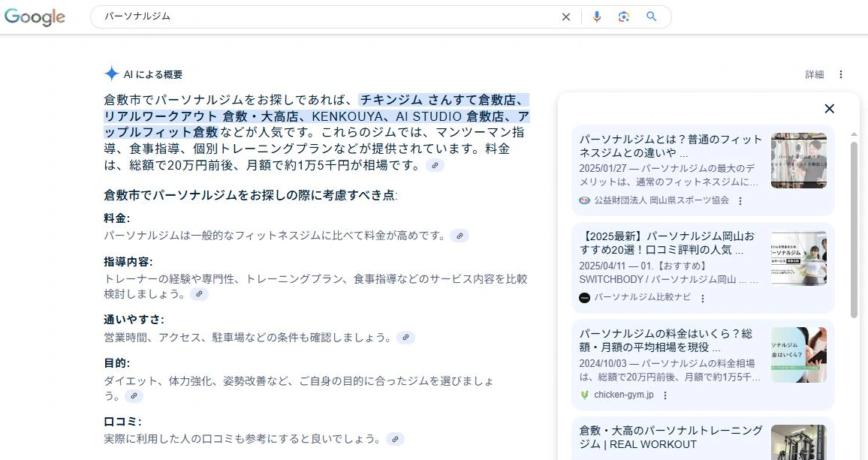Open source link chip after 良いでしょう

point(395,440)
